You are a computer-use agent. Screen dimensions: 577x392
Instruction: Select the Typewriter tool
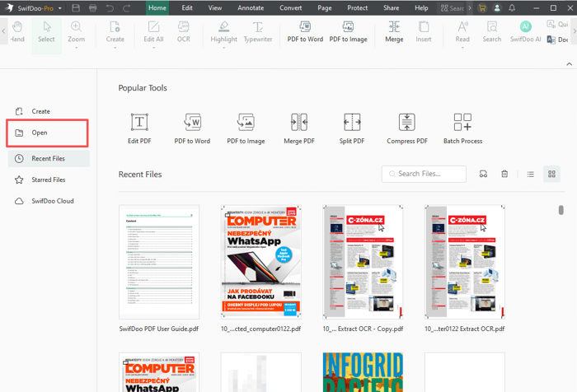point(257,32)
